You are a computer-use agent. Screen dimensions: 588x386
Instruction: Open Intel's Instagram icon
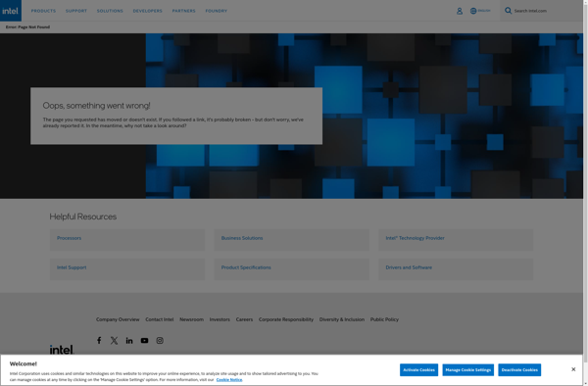pyautogui.click(x=160, y=340)
